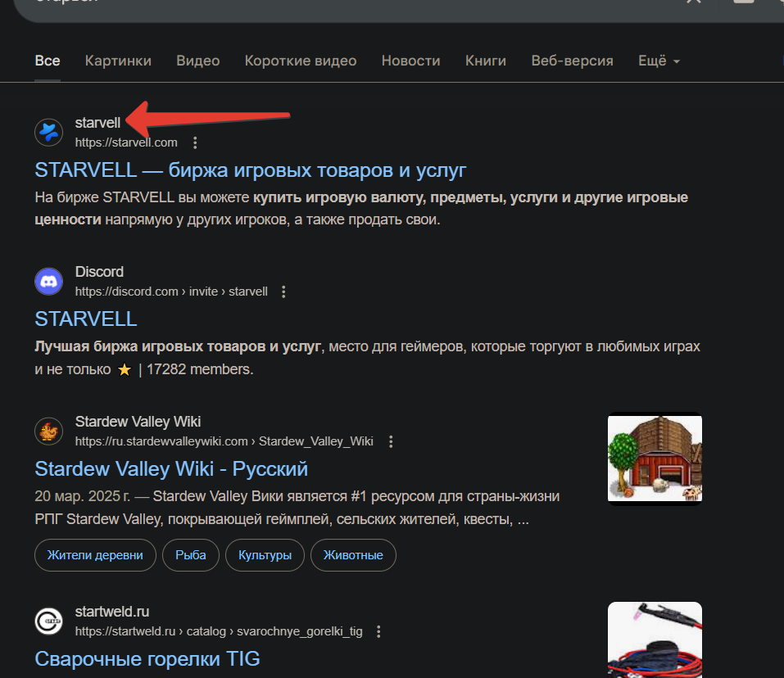Go to the Книги tab

(x=486, y=61)
